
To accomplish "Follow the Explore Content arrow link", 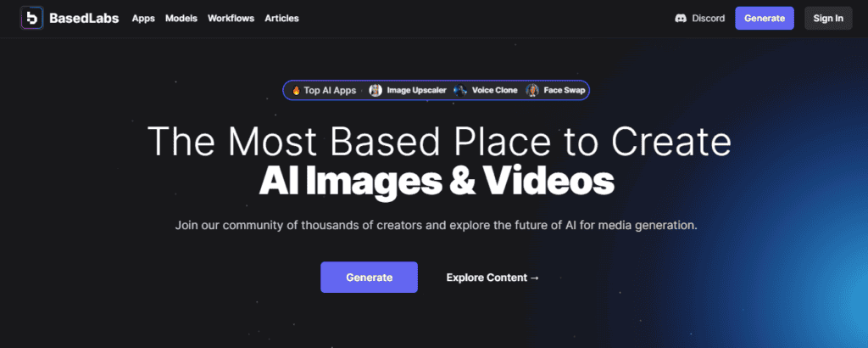I will 492,278.
